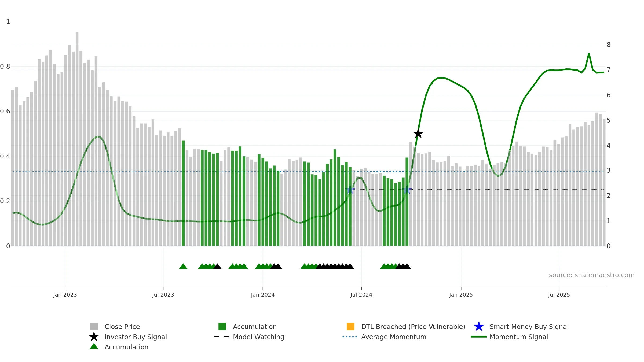The height and width of the screenshot is (362, 644).
Task: Click the DTL Breached (Price Vulnerable) legend label
Action: (413, 327)
